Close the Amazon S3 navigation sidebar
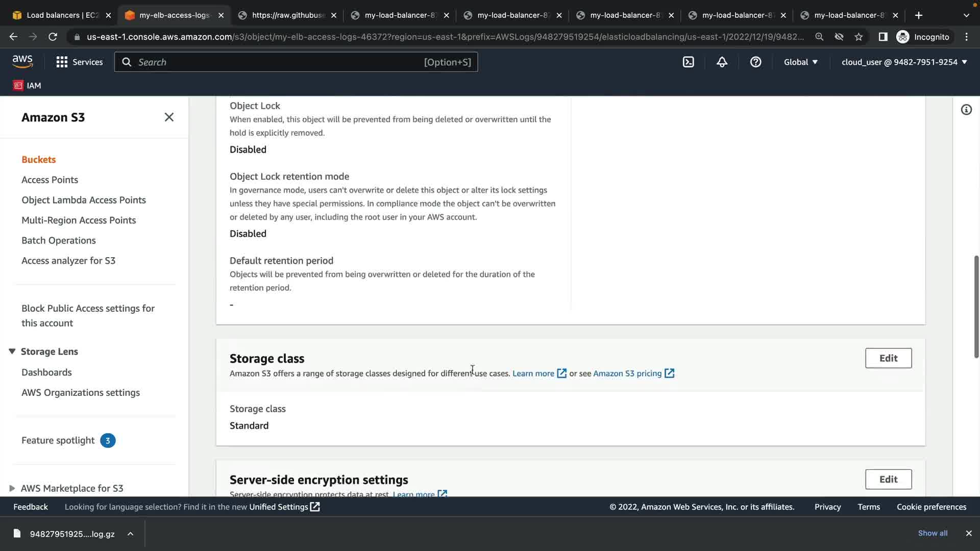Viewport: 980px width, 551px height. (x=169, y=117)
